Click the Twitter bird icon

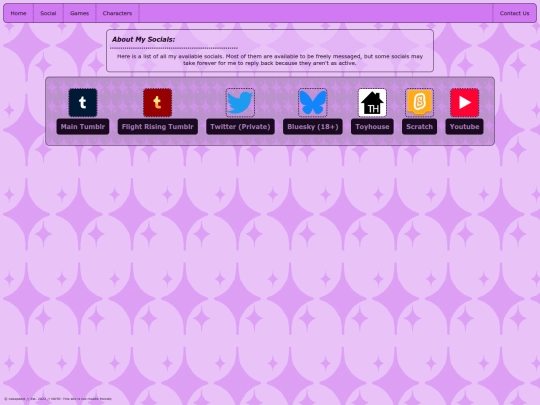point(240,103)
